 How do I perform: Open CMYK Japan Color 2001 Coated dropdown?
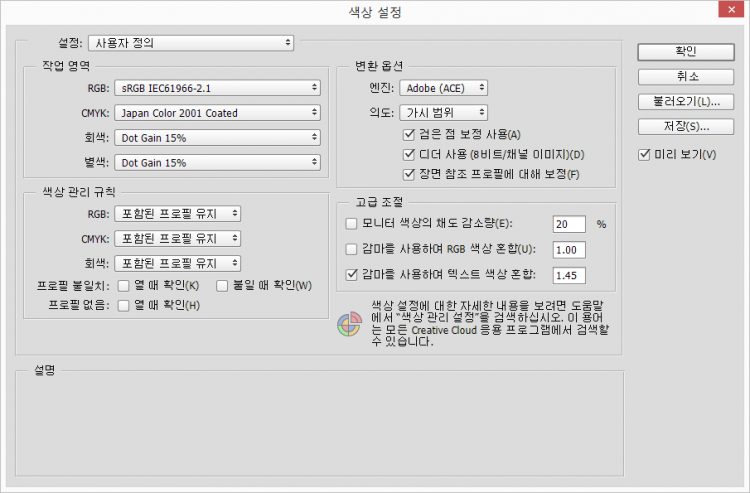216,113
